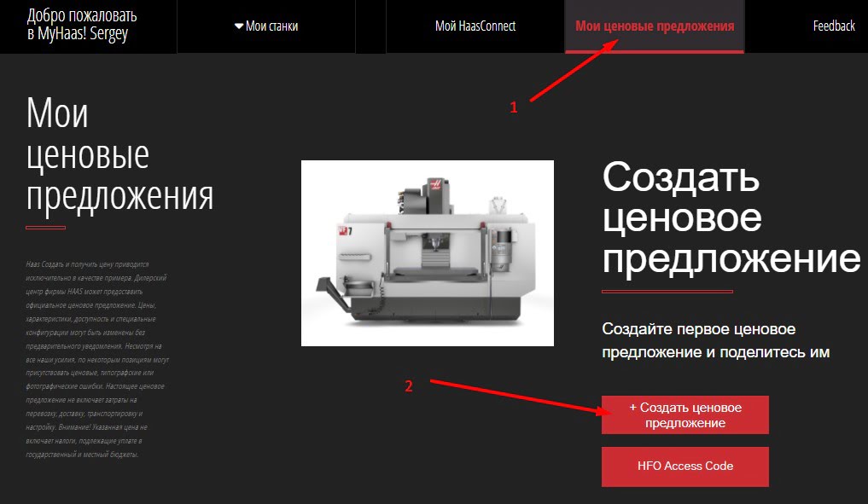Click the Создайте первое ценовое предложение text

coord(715,340)
